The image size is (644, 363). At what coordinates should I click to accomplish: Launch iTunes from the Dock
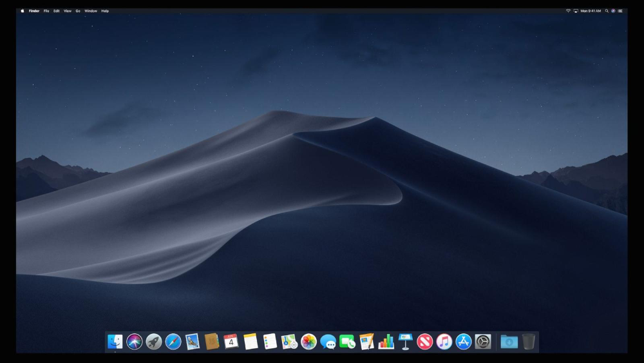444,342
